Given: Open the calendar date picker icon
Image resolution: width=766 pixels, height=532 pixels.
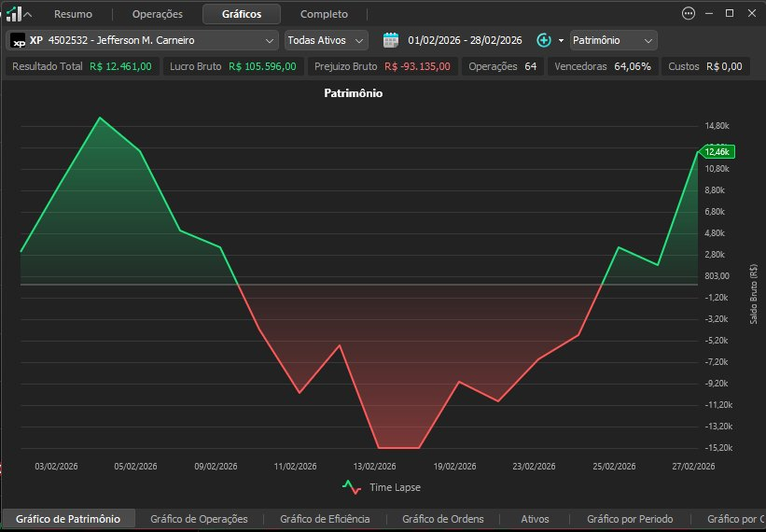Looking at the screenshot, I should pyautogui.click(x=391, y=40).
